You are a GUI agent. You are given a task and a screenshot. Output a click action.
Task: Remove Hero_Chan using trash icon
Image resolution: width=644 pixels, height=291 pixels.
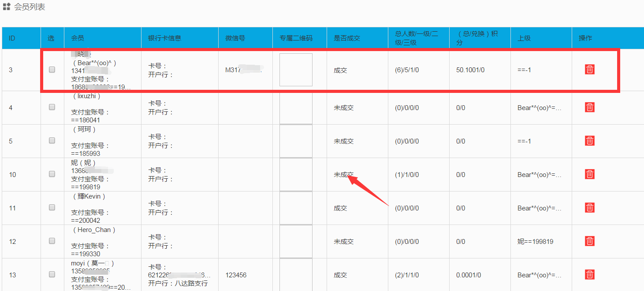pos(589,241)
